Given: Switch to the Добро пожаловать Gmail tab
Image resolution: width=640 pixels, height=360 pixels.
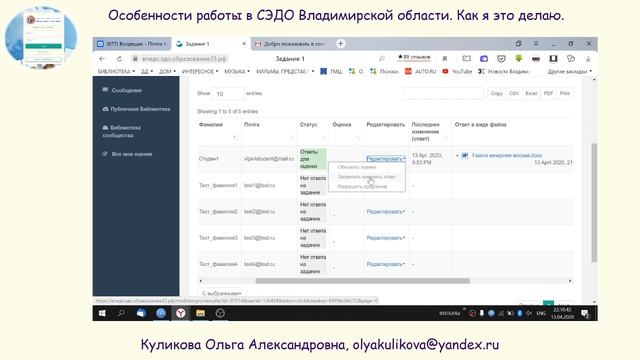Looking at the screenshot, I should click(291, 44).
